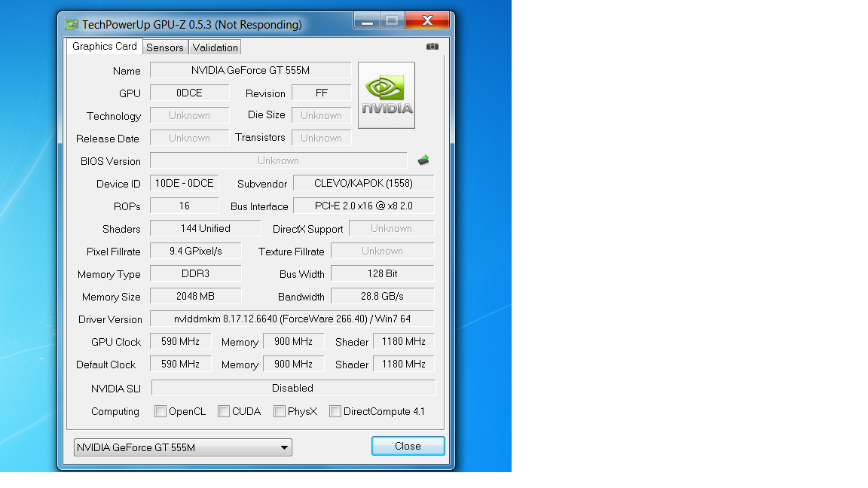The height and width of the screenshot is (488, 868).
Task: Click the DirectX Support field
Action: click(392, 228)
